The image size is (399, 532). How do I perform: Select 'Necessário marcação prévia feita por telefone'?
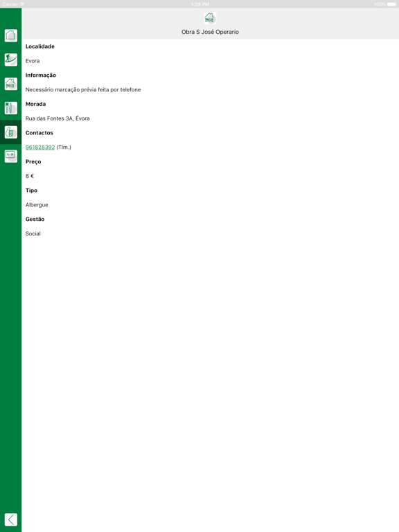83,89
